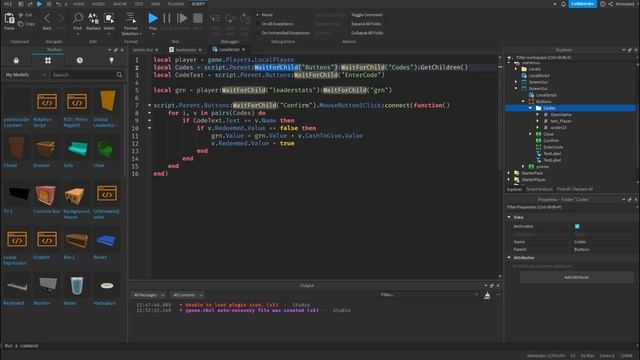640x360 pixels.
Task: Switch to Script Analysis panel tab
Action: click(539, 189)
